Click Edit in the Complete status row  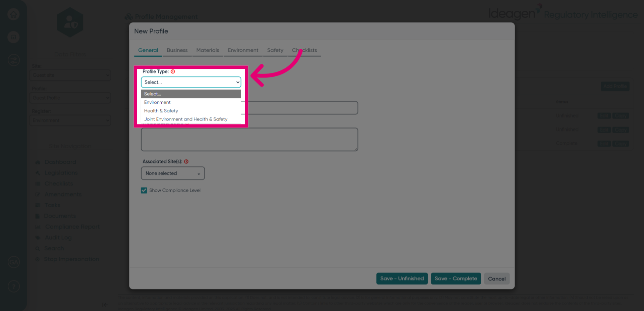(x=604, y=144)
